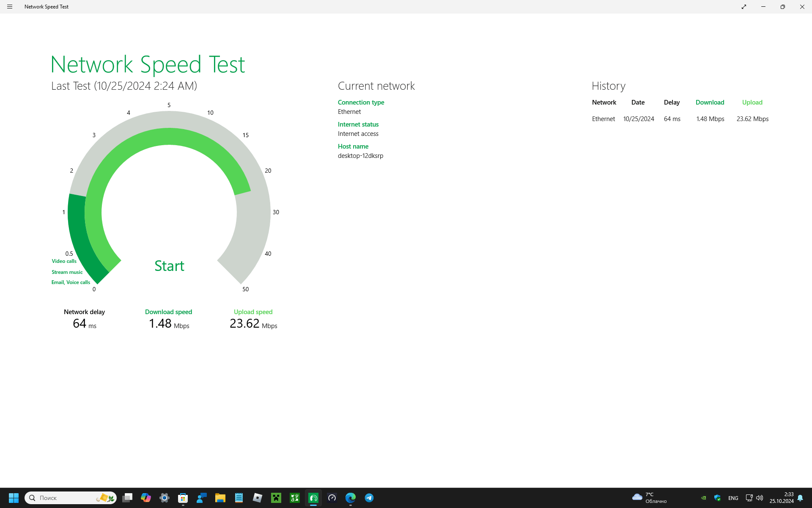Click the Ethernet history row entry

click(x=603, y=119)
